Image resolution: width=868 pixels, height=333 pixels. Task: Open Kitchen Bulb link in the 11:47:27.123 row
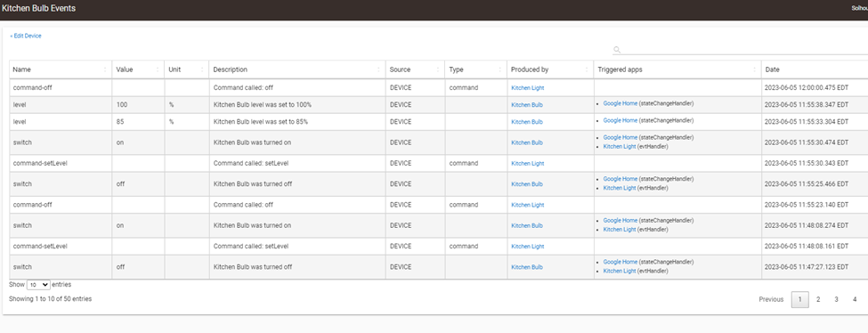527,267
